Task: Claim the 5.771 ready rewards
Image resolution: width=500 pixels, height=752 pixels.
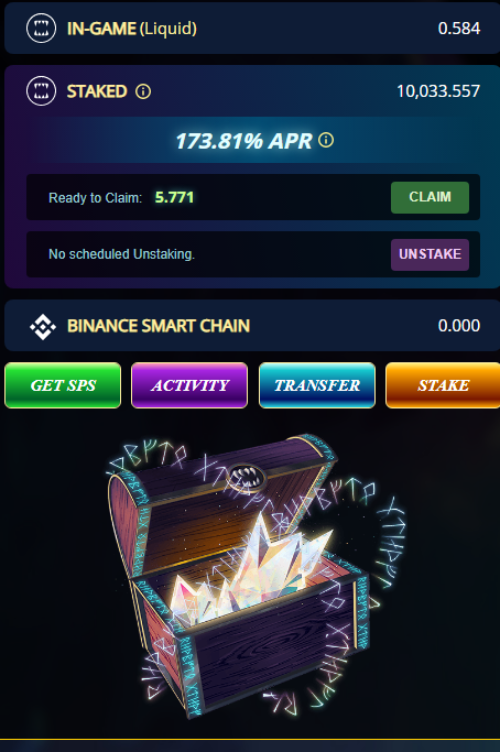Action: point(430,197)
